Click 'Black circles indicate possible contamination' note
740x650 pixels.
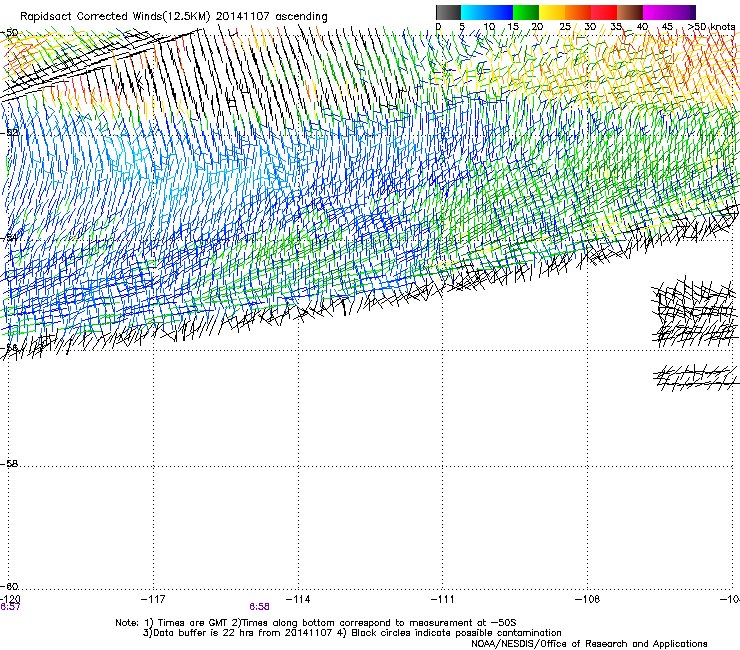[456, 633]
